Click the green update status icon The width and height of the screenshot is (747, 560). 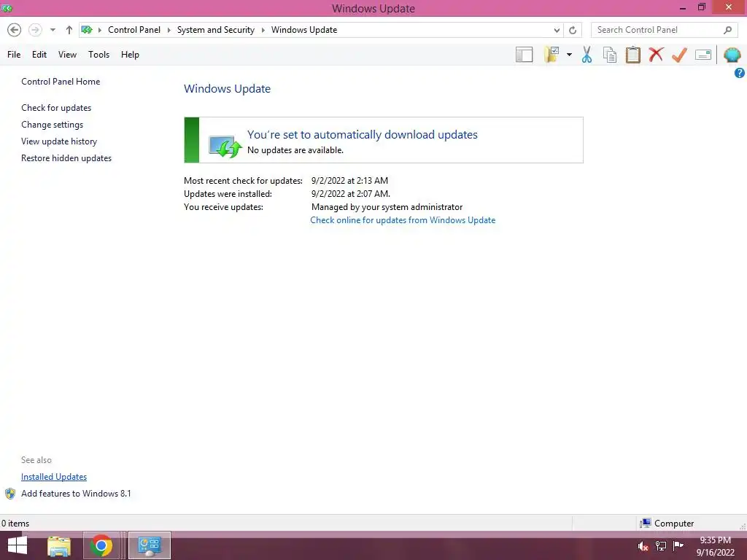225,146
